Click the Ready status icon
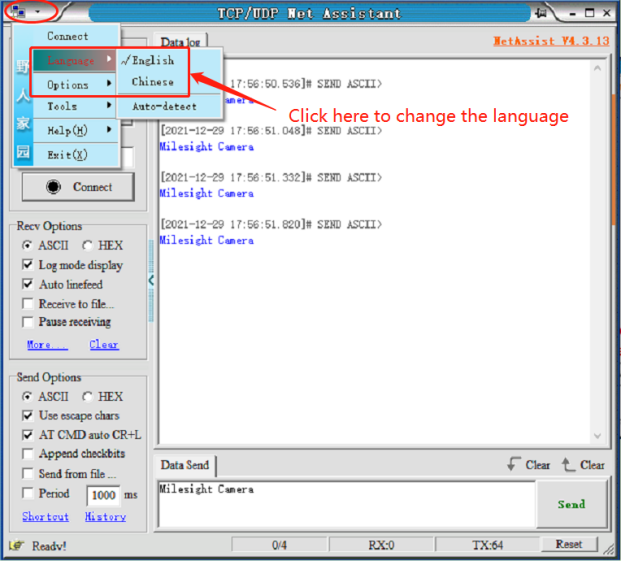621x561 pixels. tap(16, 546)
